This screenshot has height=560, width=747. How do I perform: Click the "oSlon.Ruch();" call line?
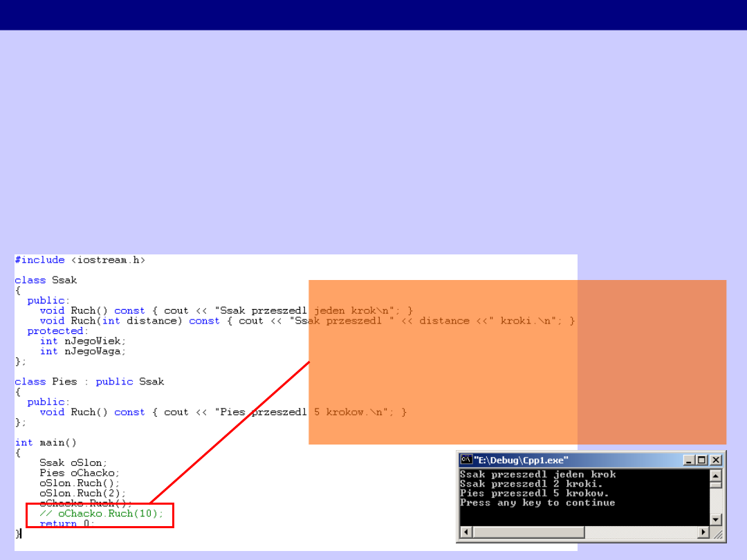click(80, 483)
